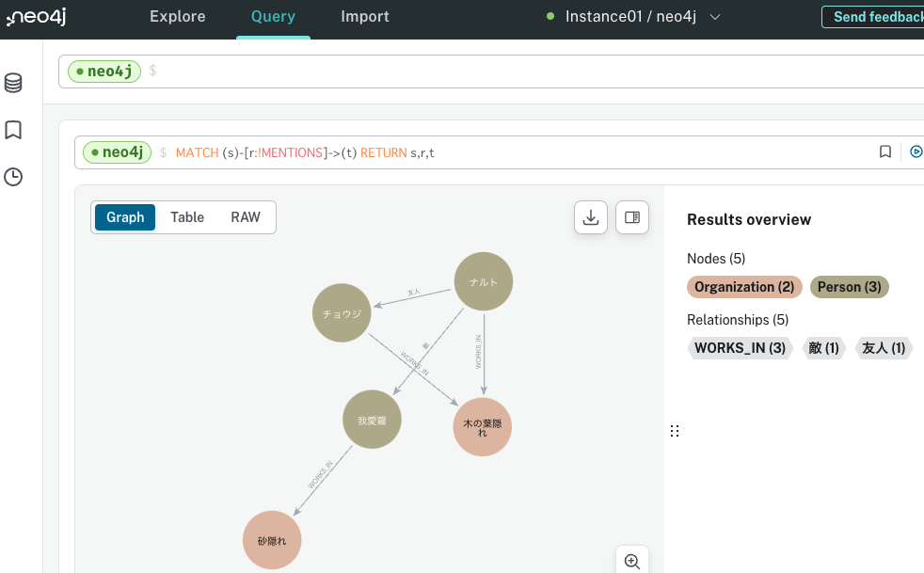Click the empty neo4j query input field
Screen dimensions: 924x573
376,71
